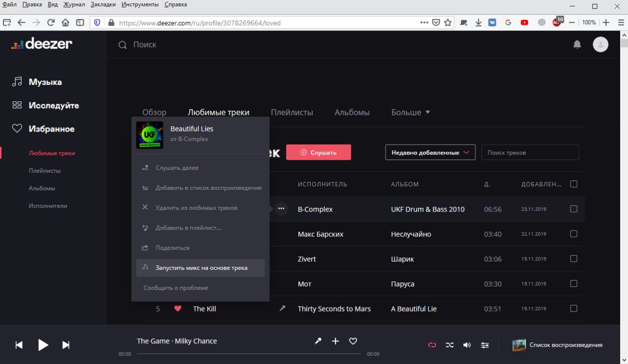Screen dimensions: 628x364
Task: Open browser downloads arrow icon
Action: click(x=478, y=23)
